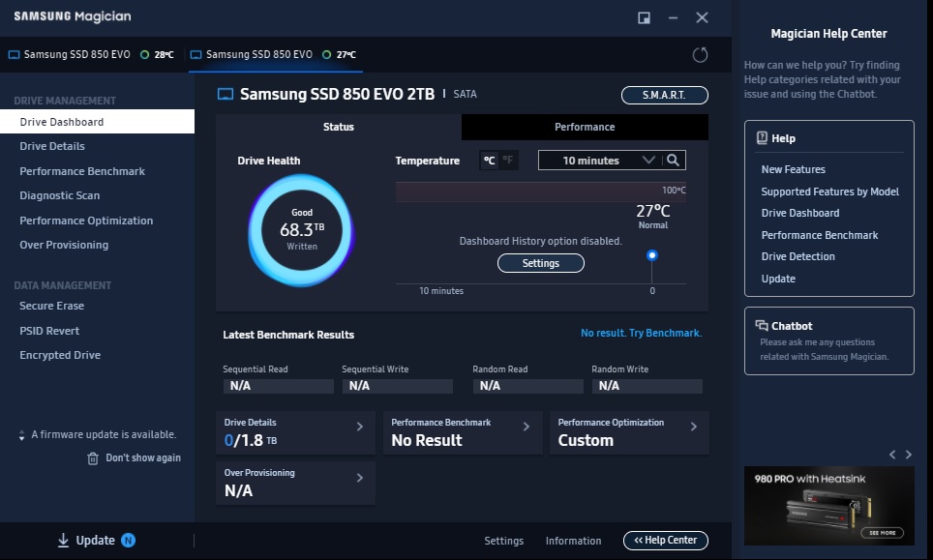The height and width of the screenshot is (560, 933).
Task: Switch temperature unit to Fahrenheit
Action: point(507,160)
